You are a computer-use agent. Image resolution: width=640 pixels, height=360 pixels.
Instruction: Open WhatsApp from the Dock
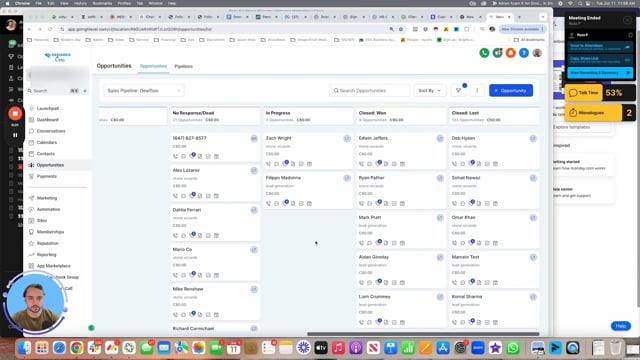(x=513, y=348)
